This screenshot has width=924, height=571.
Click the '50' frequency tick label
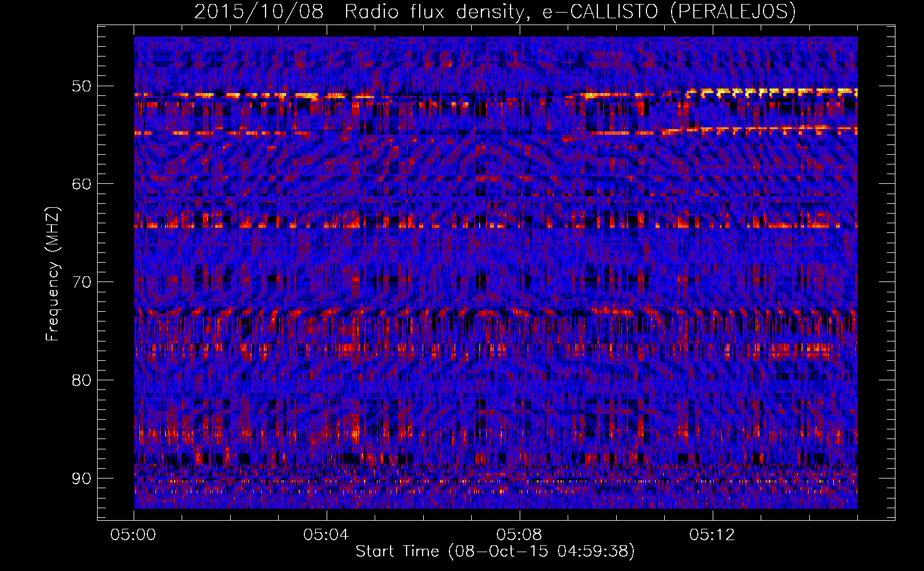pyautogui.click(x=81, y=86)
